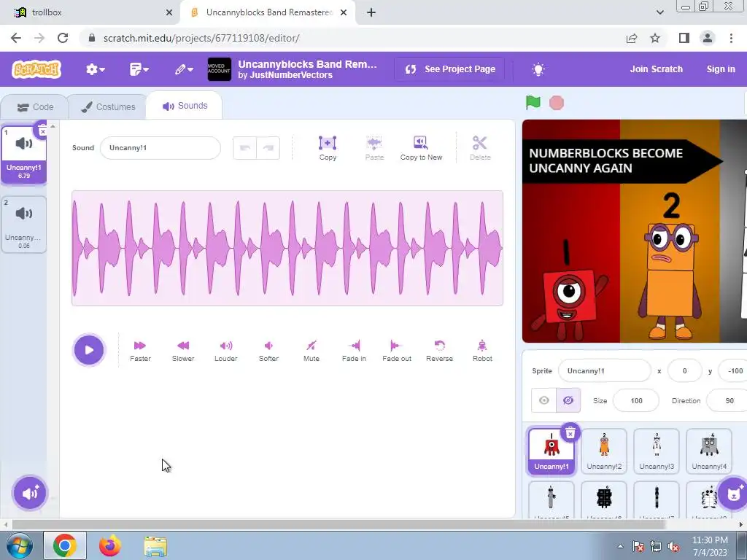
Task: Click the sprite Size field
Action: 636,400
